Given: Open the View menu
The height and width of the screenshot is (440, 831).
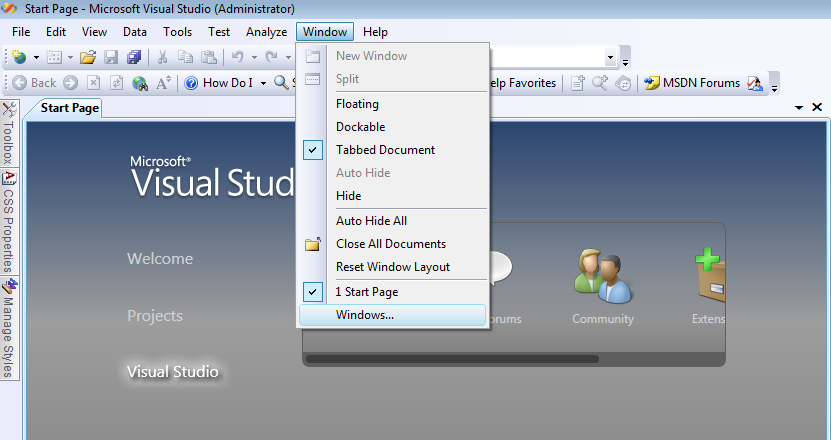Looking at the screenshot, I should tap(94, 32).
